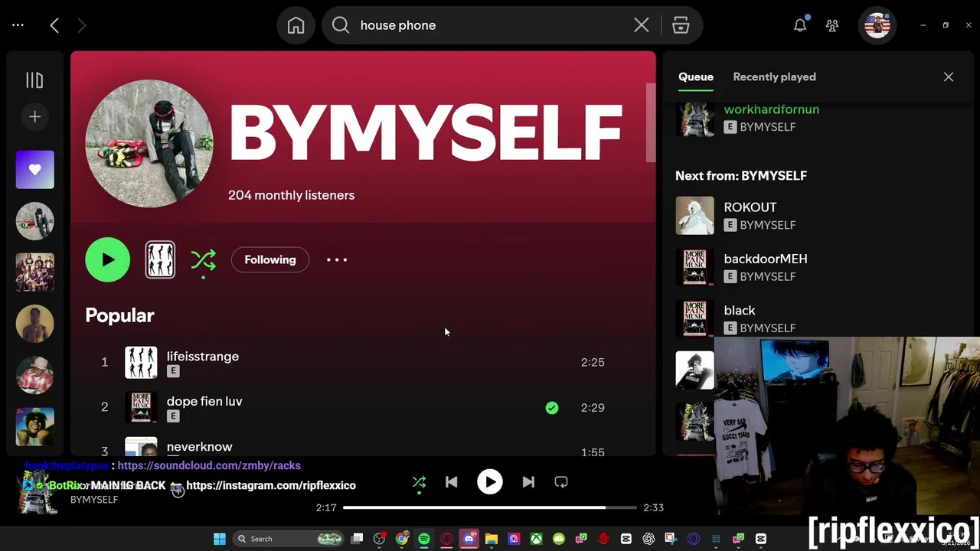The height and width of the screenshot is (551, 980).
Task: Switch to the Recently played tab
Action: point(774,77)
